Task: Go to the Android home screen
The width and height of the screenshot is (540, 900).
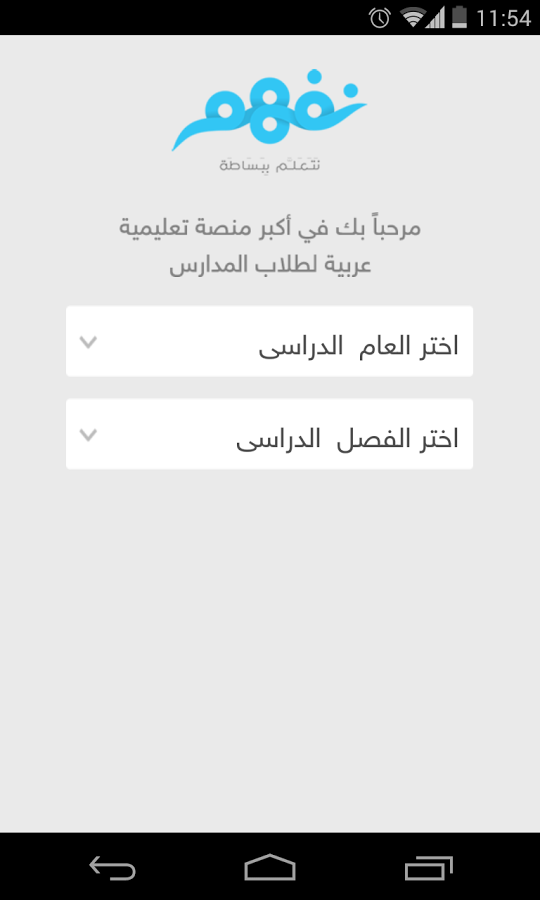Action: [270, 867]
